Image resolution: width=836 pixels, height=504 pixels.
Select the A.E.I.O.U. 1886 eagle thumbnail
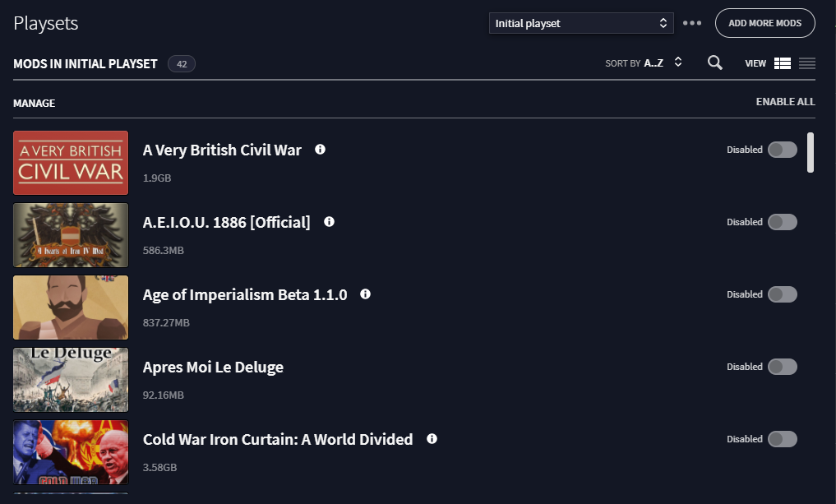[71, 234]
